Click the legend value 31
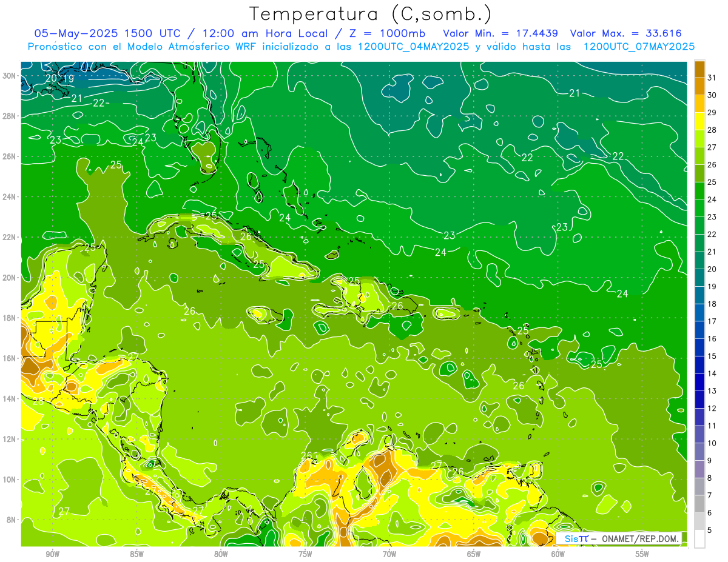This screenshot has width=728, height=562. click(x=712, y=78)
